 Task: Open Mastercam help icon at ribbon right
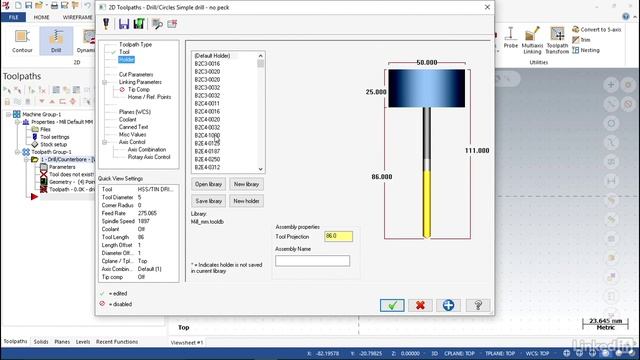(626, 16)
